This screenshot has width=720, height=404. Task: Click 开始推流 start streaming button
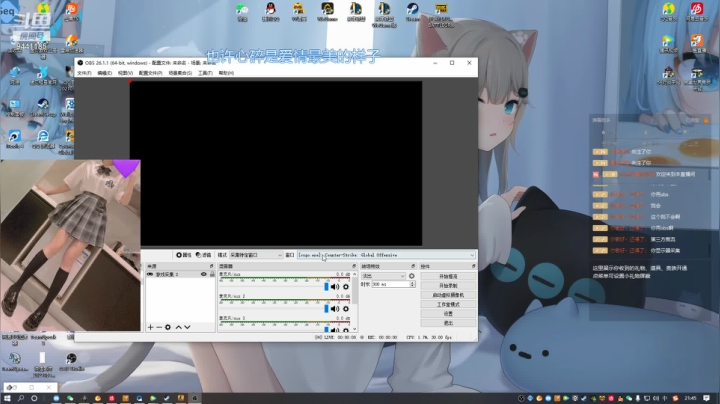(x=448, y=276)
